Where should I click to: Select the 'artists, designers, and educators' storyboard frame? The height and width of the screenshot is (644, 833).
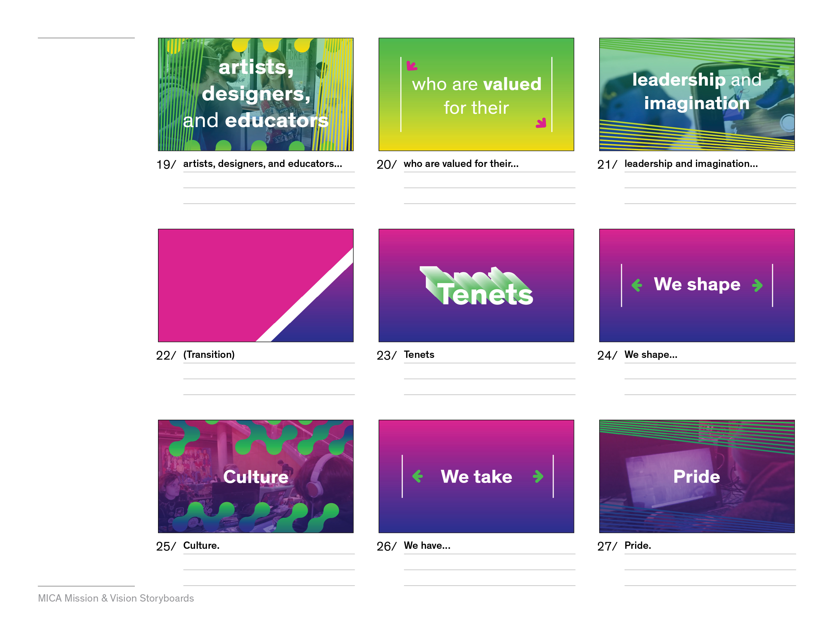pos(255,94)
